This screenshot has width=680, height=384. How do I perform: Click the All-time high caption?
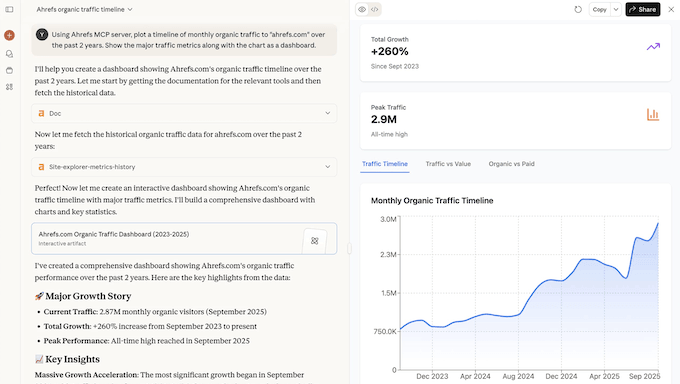389,135
